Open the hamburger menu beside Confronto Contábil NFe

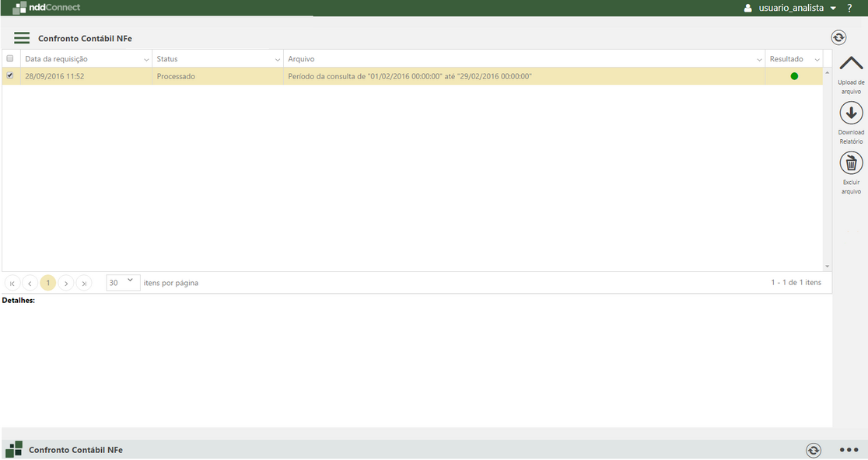[22, 37]
